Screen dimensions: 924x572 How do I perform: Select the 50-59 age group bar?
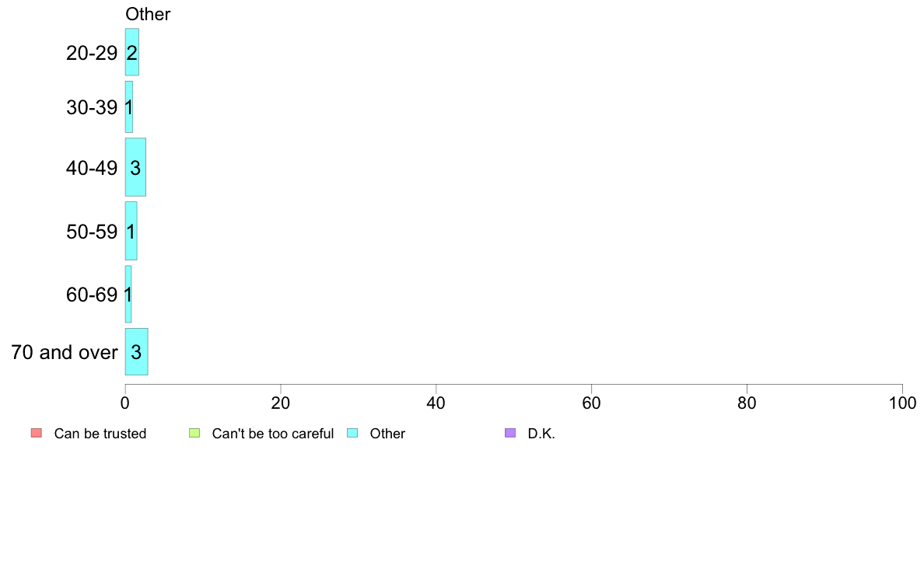point(131,231)
